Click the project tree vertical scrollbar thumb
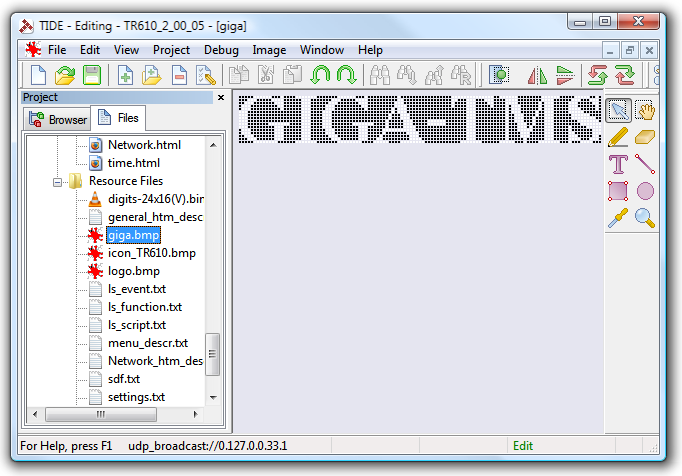Image resolution: width=682 pixels, height=476 pixels. tap(212, 352)
